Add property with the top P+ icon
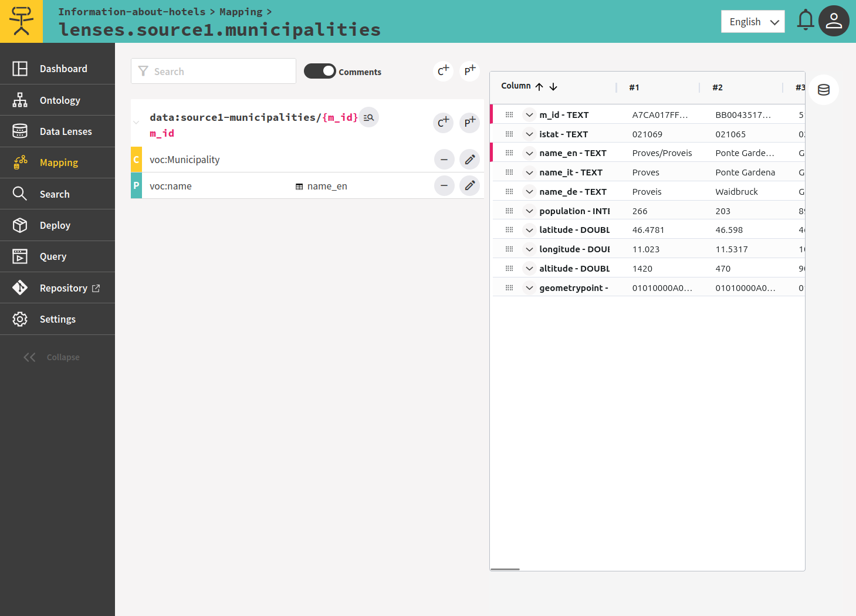This screenshot has height=616, width=856. (x=469, y=71)
